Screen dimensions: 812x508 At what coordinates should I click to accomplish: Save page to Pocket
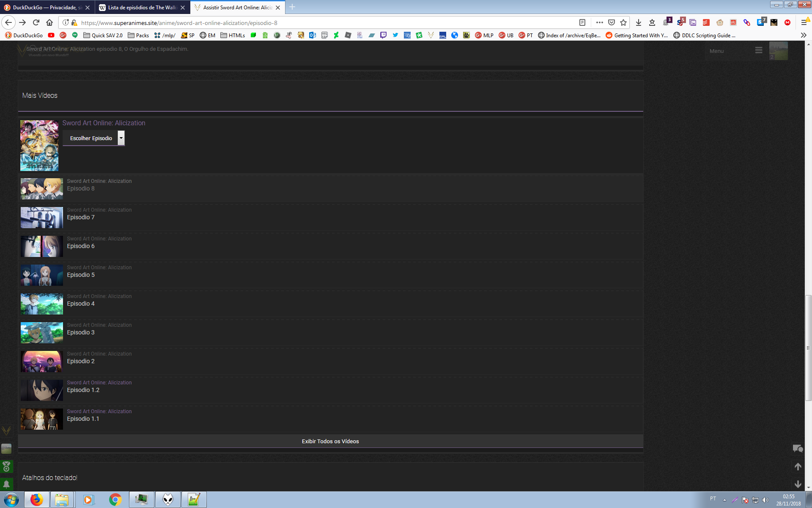coord(612,22)
